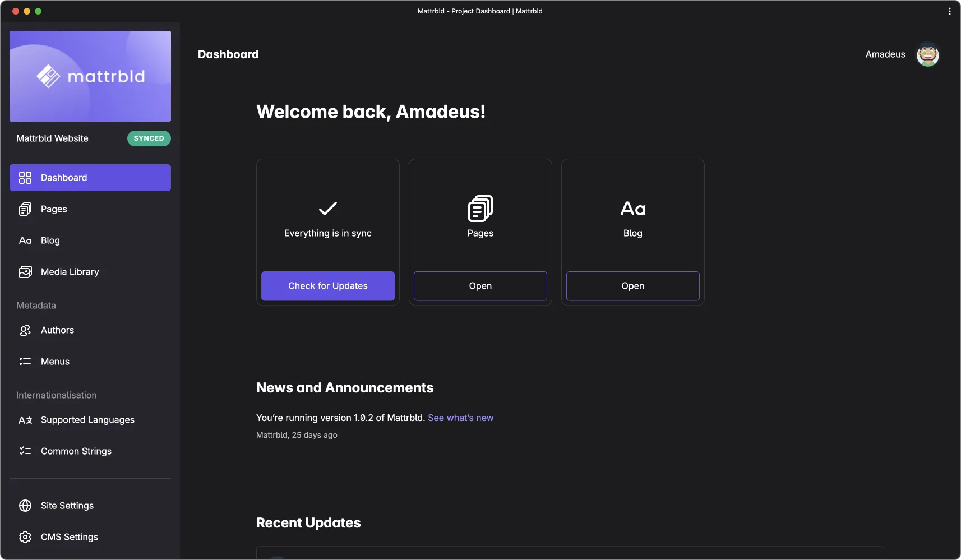Open the Pages sidebar icon
The width and height of the screenshot is (961, 560).
tap(25, 209)
